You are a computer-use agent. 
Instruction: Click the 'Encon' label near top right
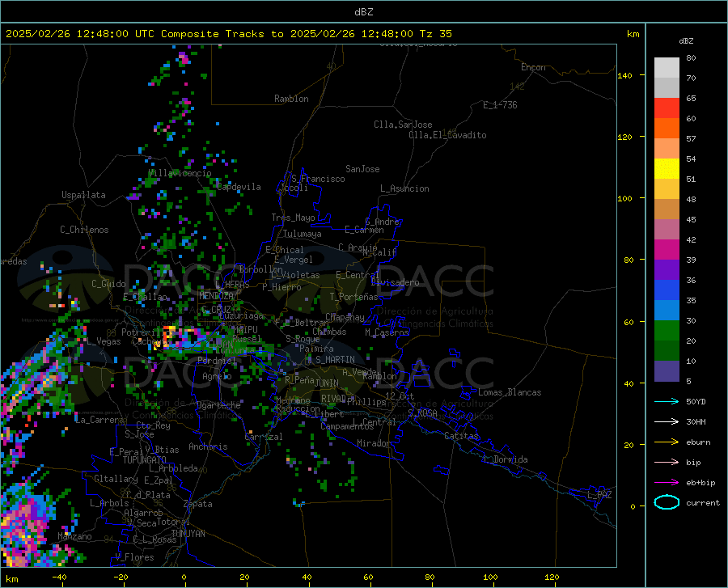pyautogui.click(x=533, y=67)
